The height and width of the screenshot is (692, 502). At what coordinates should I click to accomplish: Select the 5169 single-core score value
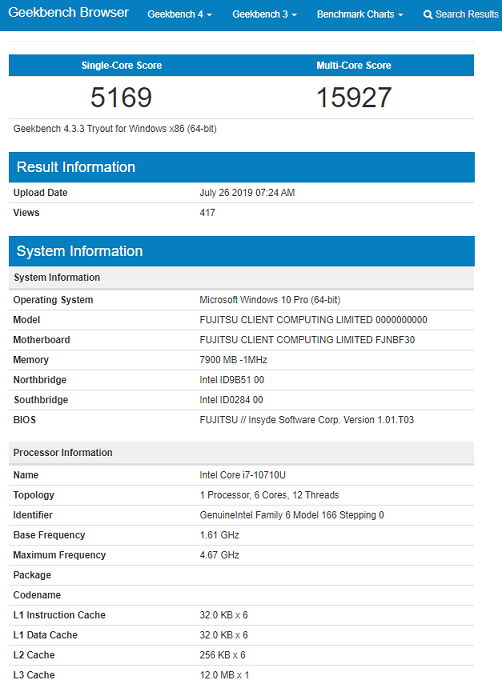click(x=121, y=97)
